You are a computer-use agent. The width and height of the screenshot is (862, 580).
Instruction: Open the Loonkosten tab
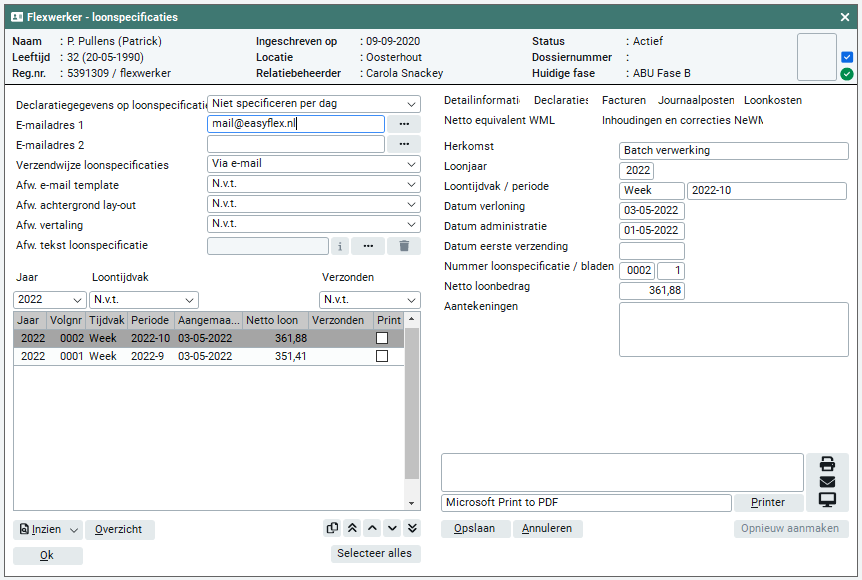click(x=772, y=100)
